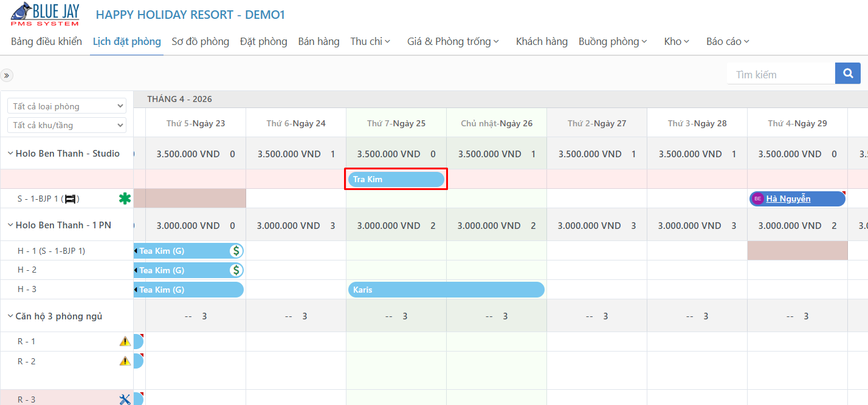Select the Lịch đặt phòng tab
Image resolution: width=868 pixels, height=405 pixels.
click(x=126, y=41)
